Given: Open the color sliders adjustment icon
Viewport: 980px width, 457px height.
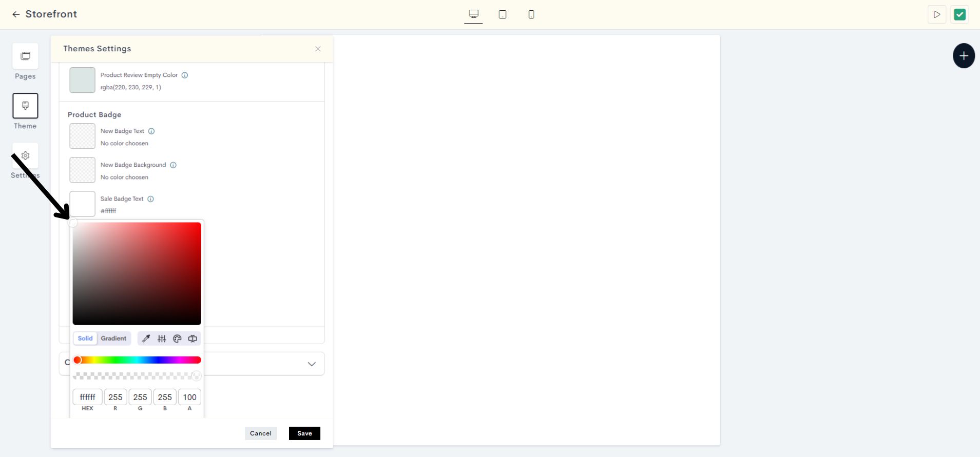Looking at the screenshot, I should pos(162,339).
